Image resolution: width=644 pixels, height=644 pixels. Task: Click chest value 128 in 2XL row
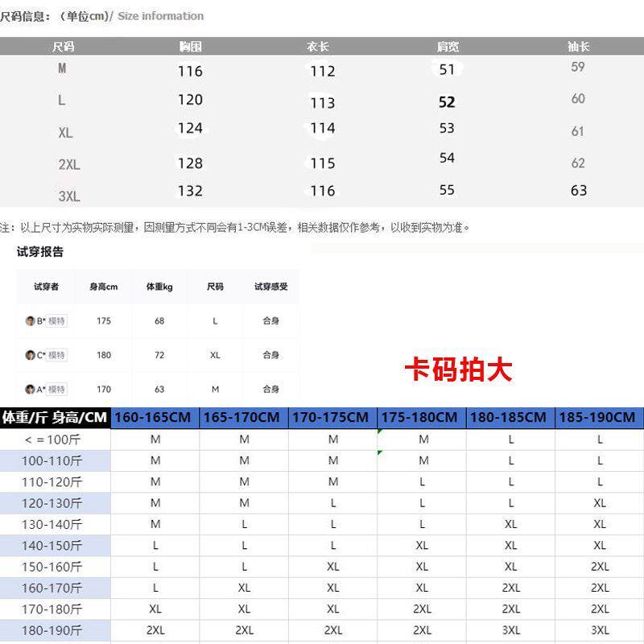[190, 163]
